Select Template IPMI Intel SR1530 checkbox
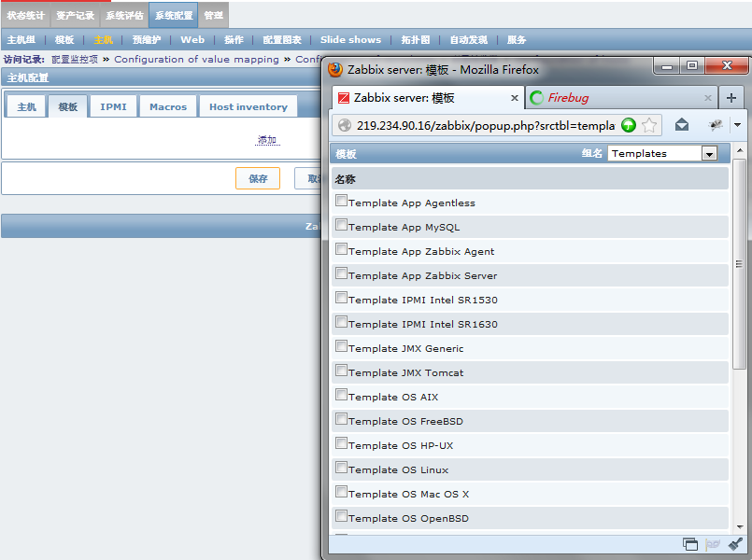Screen dimensions: 752x560 [341, 298]
